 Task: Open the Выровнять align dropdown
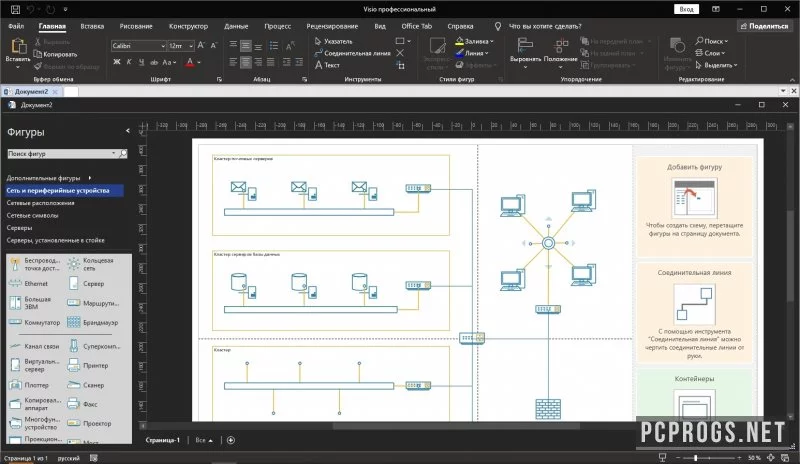[526, 53]
